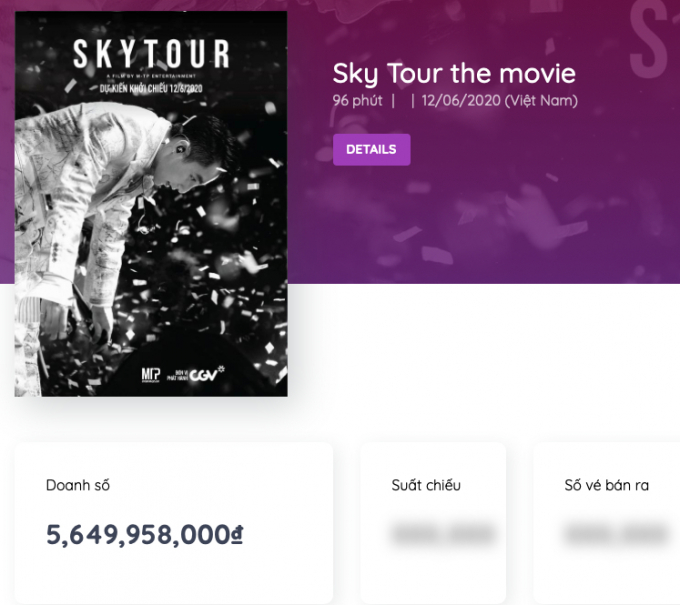Click the SKYTOUR title on poster
680x605 pixels.
point(151,54)
